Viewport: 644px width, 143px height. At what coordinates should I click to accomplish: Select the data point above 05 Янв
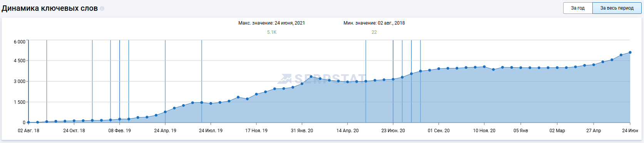[x=521, y=68]
